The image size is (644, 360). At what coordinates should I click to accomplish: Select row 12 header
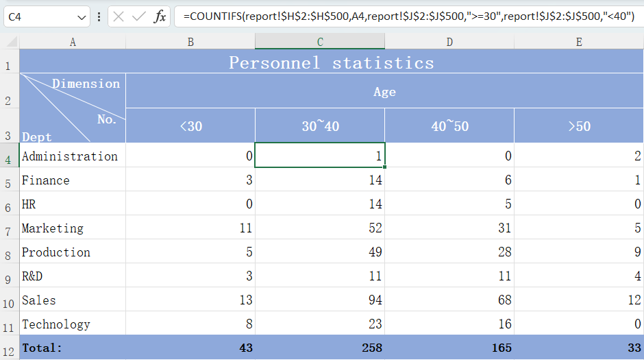pos(9,348)
